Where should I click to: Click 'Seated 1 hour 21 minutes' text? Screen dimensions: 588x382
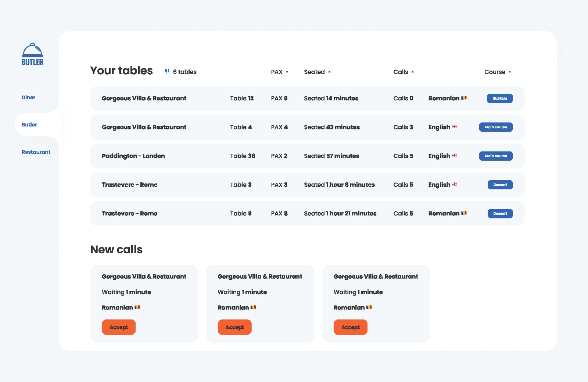[340, 214]
